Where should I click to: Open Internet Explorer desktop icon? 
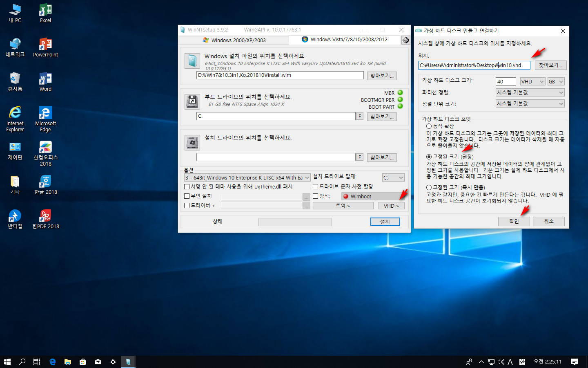pos(15,119)
